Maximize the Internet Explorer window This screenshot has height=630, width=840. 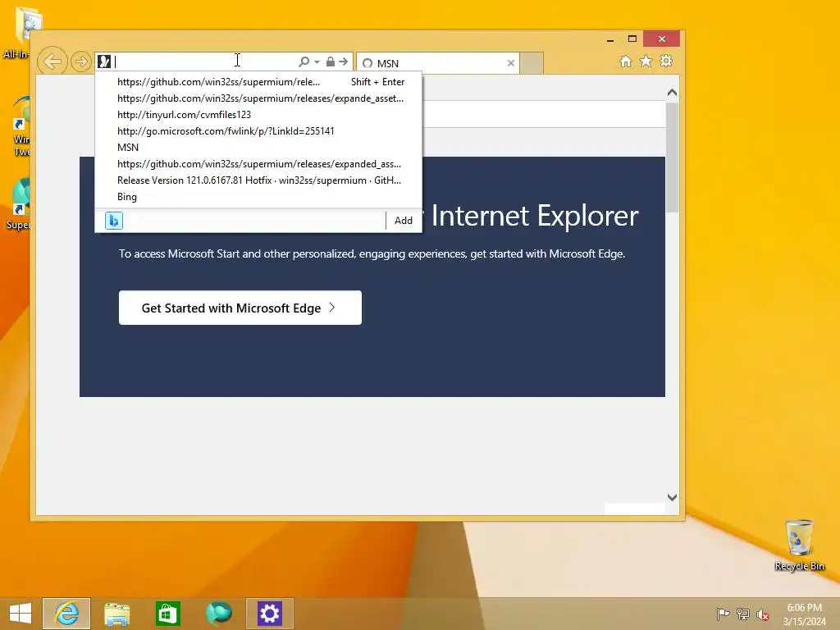[632, 39]
